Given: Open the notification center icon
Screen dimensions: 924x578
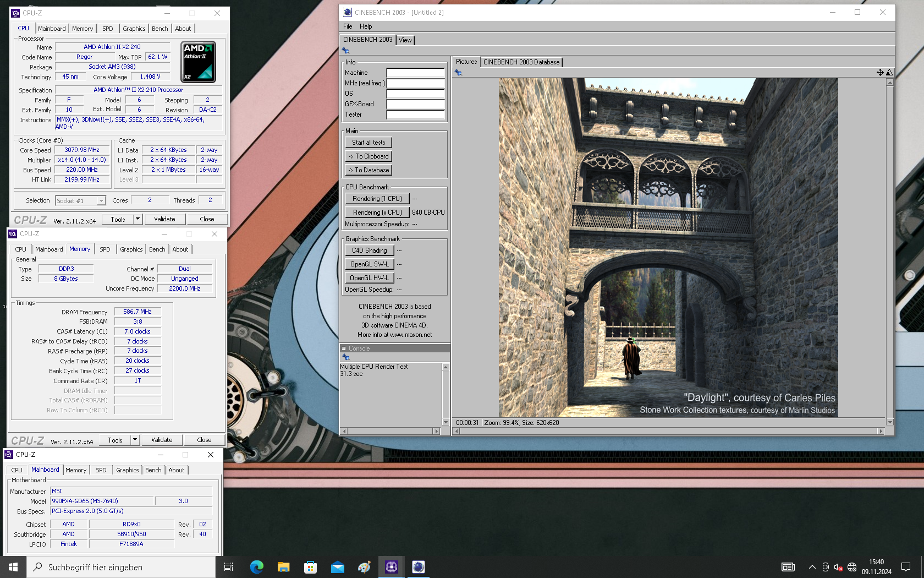Looking at the screenshot, I should (906, 567).
